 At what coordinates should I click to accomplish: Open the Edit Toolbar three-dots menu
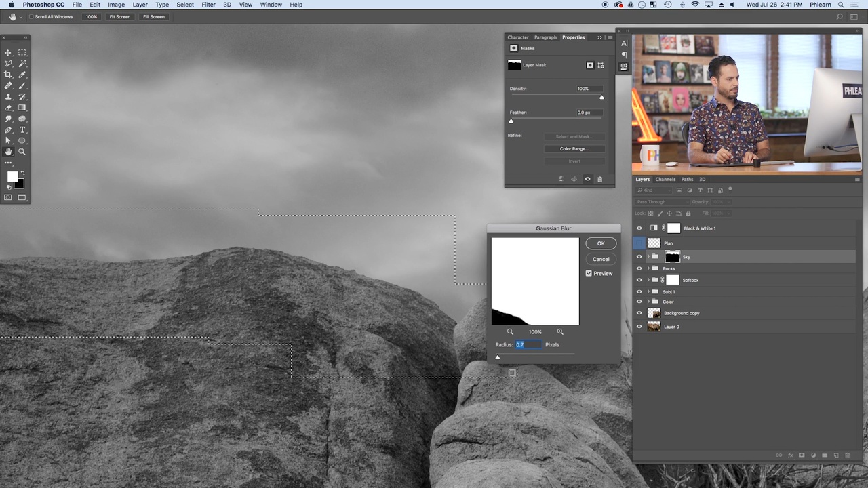pyautogui.click(x=8, y=163)
